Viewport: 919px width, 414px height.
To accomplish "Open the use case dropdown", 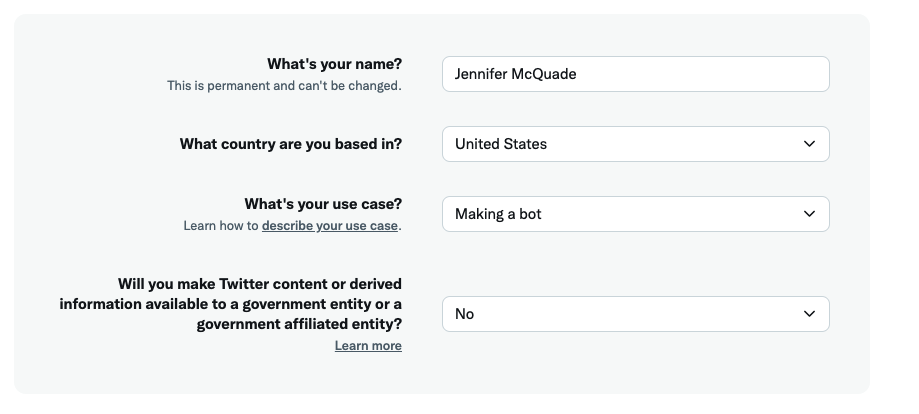I will click(x=635, y=214).
